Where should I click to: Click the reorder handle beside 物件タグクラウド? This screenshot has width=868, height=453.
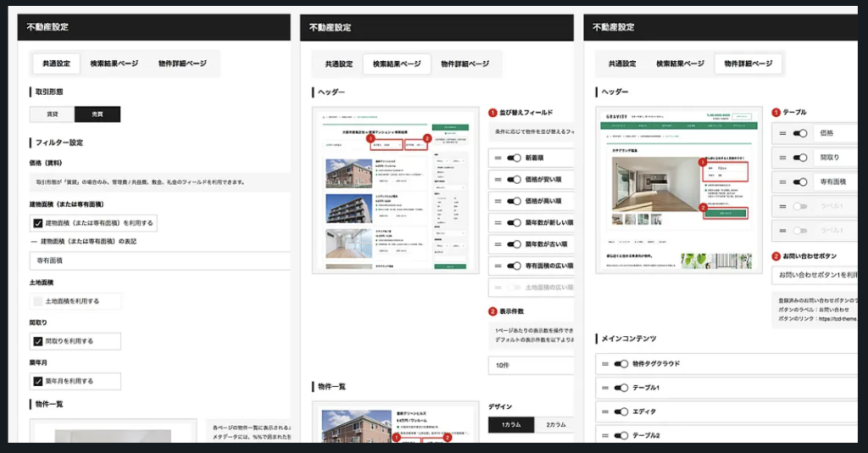(x=605, y=364)
